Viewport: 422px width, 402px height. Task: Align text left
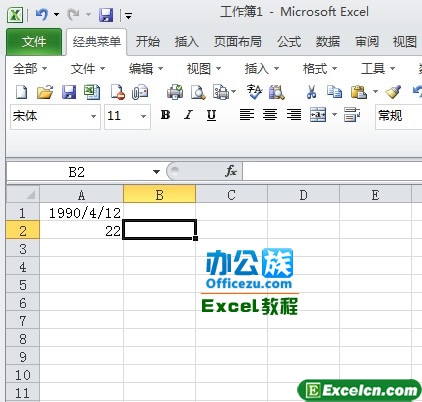[x=247, y=115]
